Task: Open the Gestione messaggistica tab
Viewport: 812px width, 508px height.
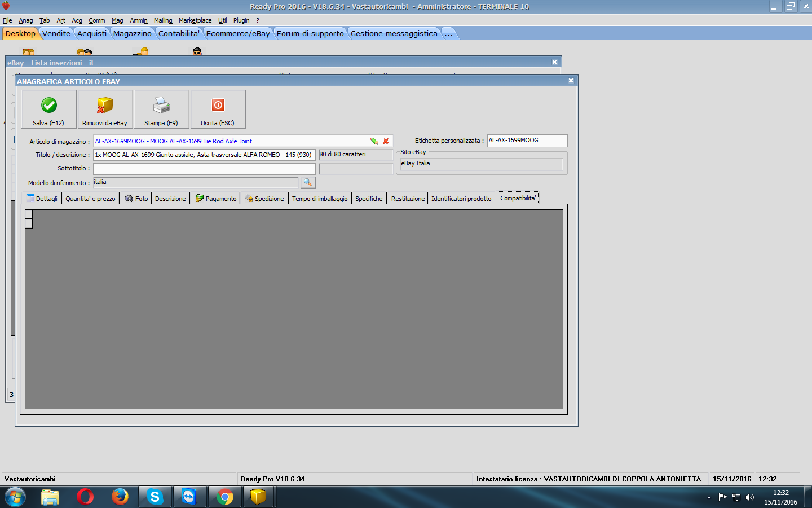Action: (x=394, y=33)
